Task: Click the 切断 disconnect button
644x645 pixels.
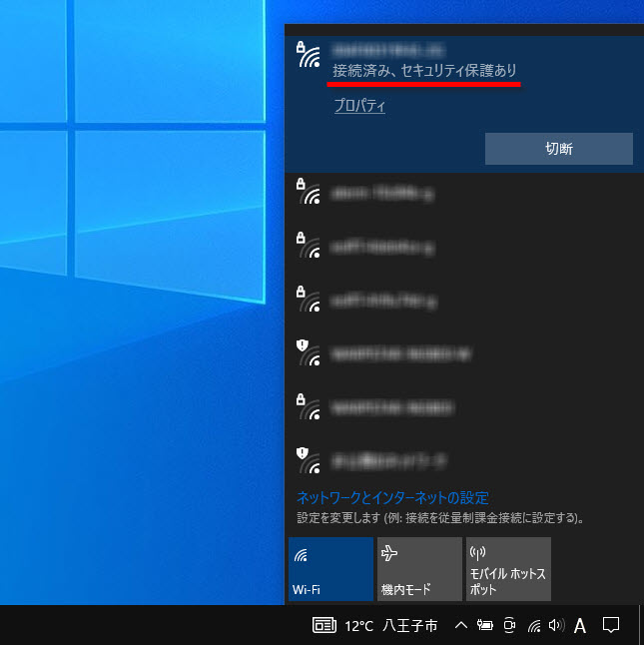Action: [558, 149]
